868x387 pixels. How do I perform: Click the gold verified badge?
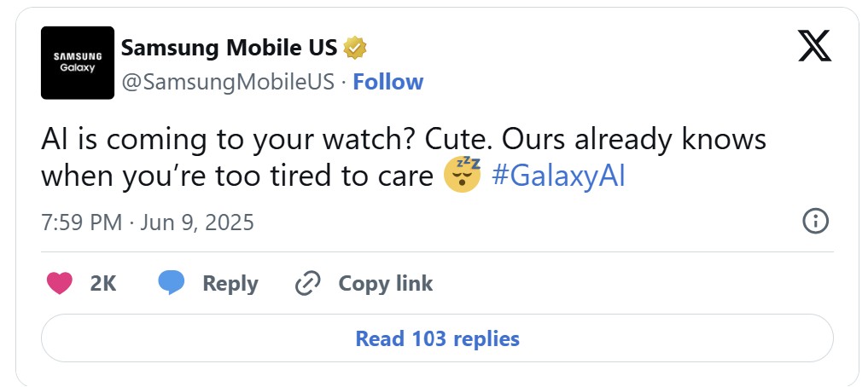355,48
